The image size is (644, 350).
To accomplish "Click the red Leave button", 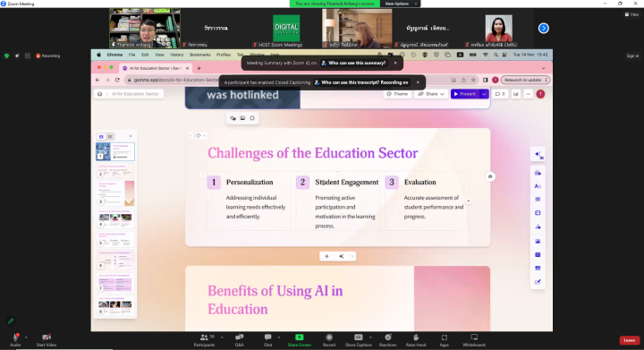I will [x=629, y=340].
